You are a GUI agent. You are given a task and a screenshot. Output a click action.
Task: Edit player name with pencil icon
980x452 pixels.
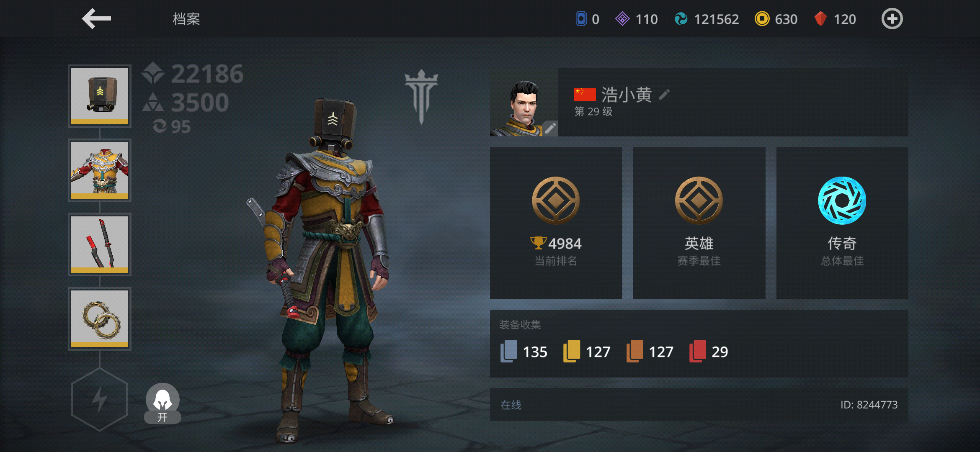664,95
